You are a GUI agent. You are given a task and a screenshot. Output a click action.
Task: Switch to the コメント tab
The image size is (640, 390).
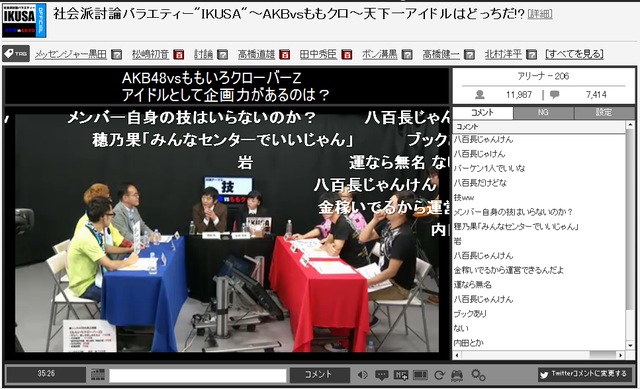click(x=482, y=113)
